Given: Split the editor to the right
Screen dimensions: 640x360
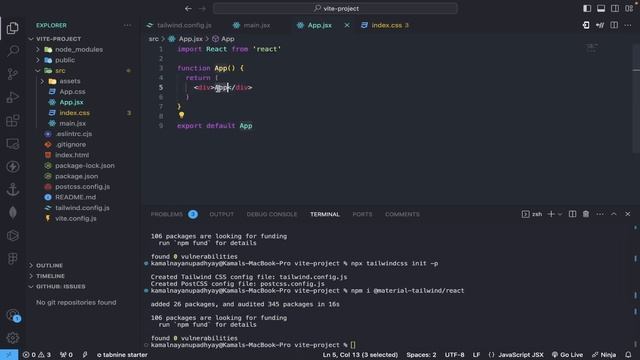Looking at the screenshot, I should click(614, 25).
